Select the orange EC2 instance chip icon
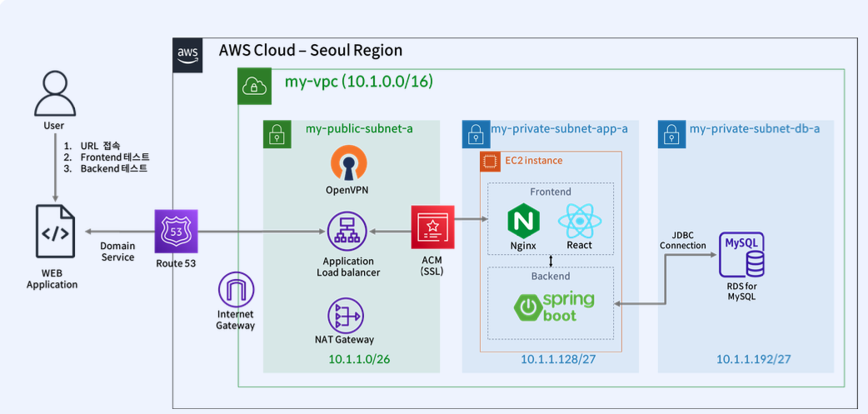 [x=489, y=161]
